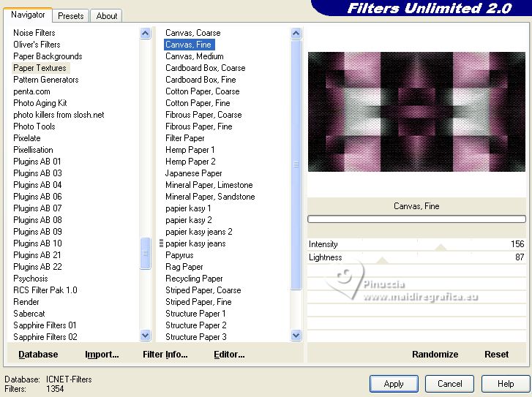Select Plugins AB 22
The image size is (532, 397).
37,267
